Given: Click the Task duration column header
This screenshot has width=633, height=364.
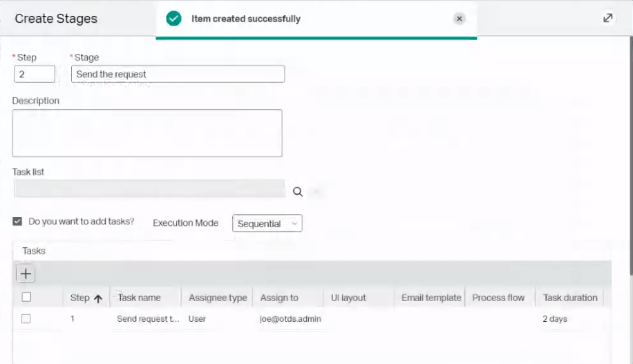Looking at the screenshot, I should click(570, 298).
